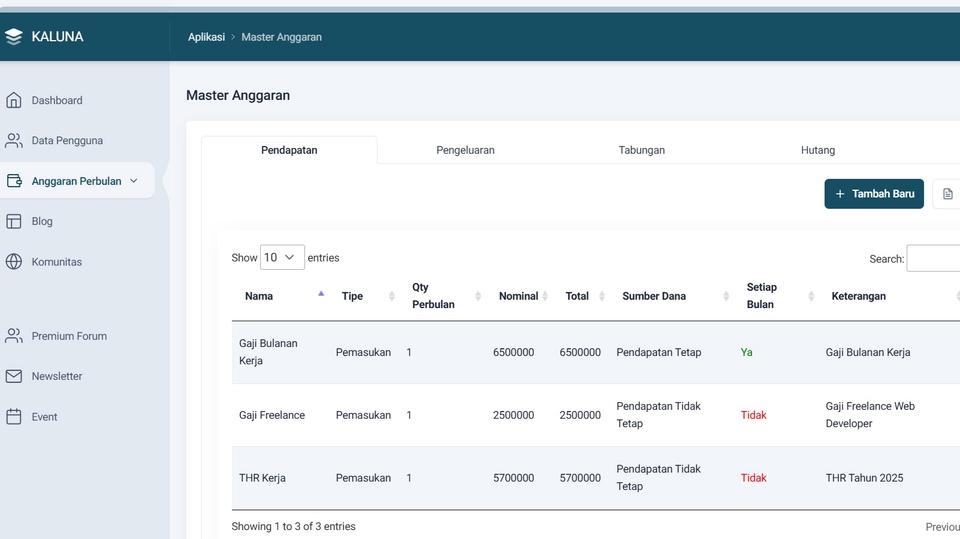Click Pemasukan in the Gaji Freelance row
Image resolution: width=960 pixels, height=539 pixels.
(x=363, y=415)
